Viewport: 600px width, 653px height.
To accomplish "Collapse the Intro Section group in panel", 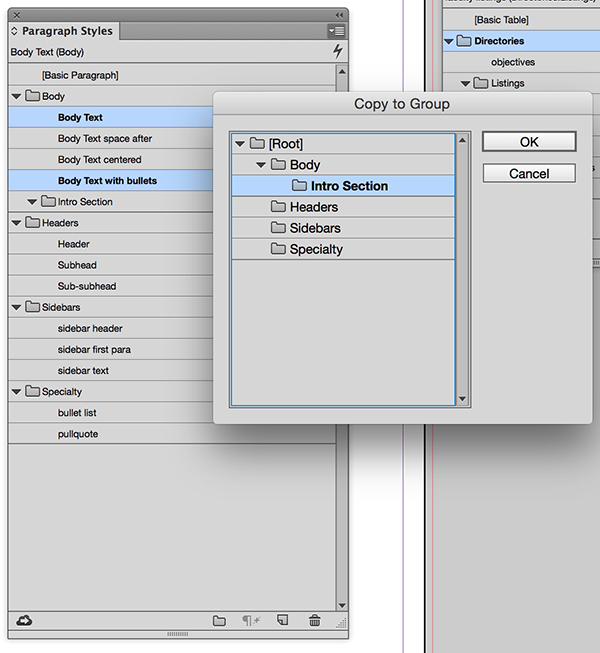I will click(x=32, y=202).
